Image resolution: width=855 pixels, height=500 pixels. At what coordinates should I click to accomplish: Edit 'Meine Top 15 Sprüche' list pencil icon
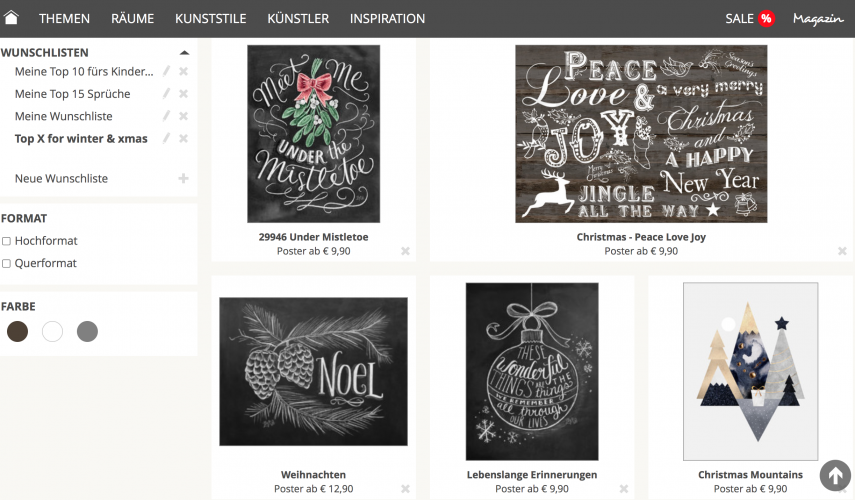pyautogui.click(x=166, y=94)
